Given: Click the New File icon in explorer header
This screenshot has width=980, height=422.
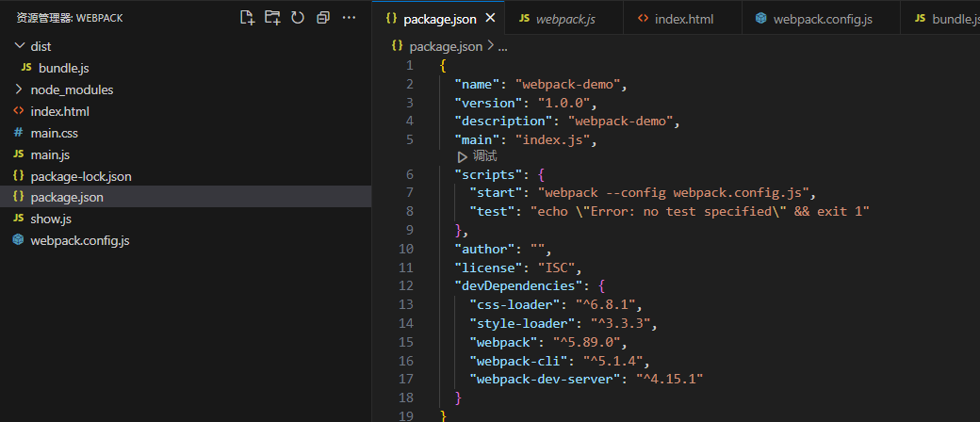Looking at the screenshot, I should (248, 18).
